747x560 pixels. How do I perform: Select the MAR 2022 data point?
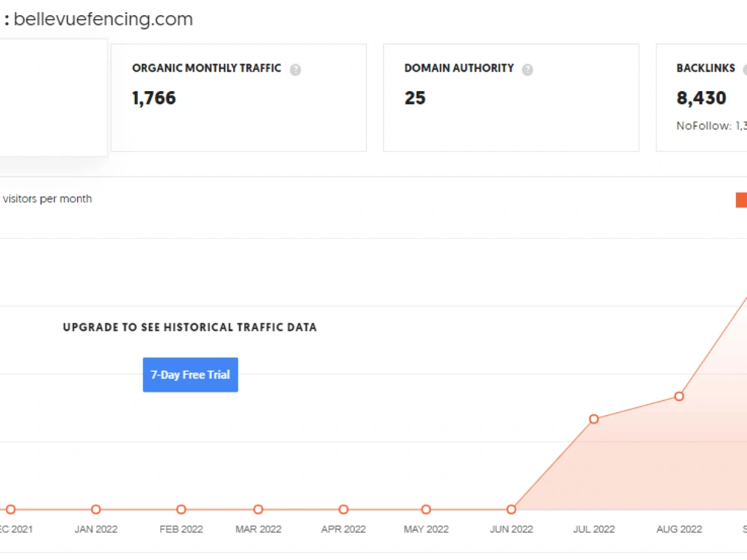(x=258, y=509)
